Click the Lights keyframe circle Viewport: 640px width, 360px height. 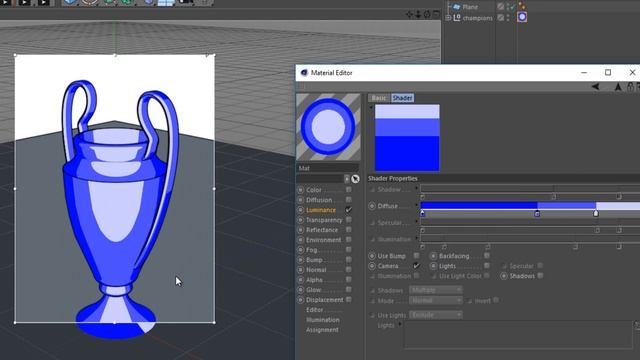[x=433, y=266]
